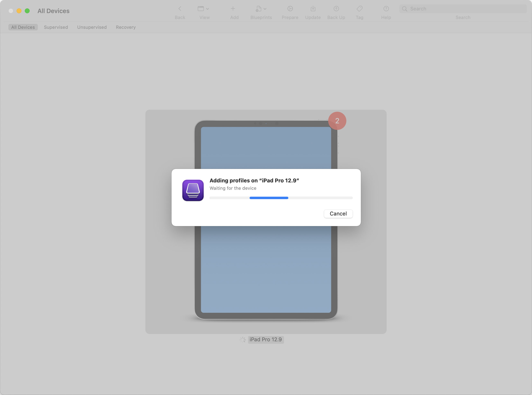
Task: Click the 'Adding profiles on' dialog title
Action: point(254,181)
